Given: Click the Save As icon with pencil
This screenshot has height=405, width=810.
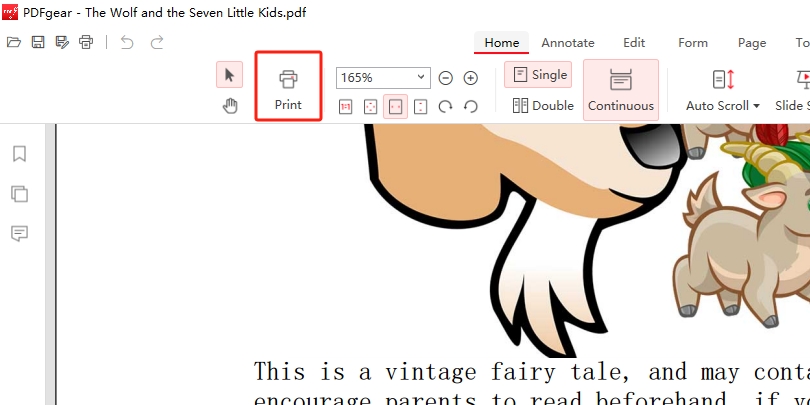Looking at the screenshot, I should coord(63,42).
